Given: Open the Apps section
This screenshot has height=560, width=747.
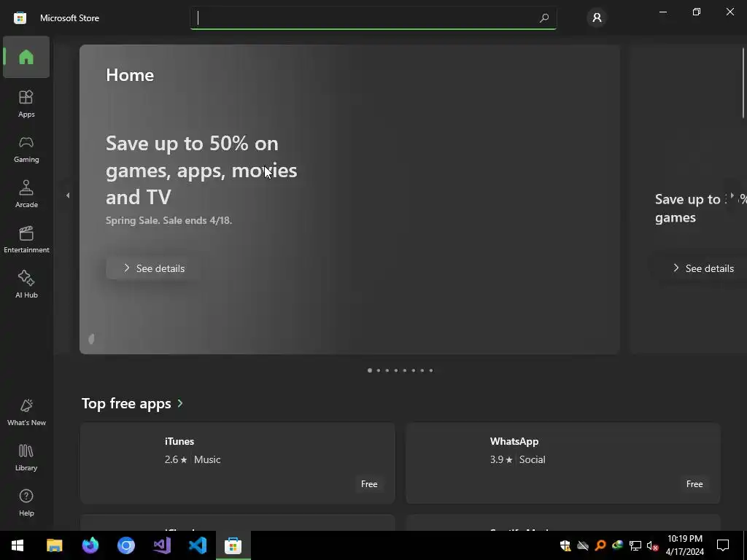Looking at the screenshot, I should (x=26, y=104).
